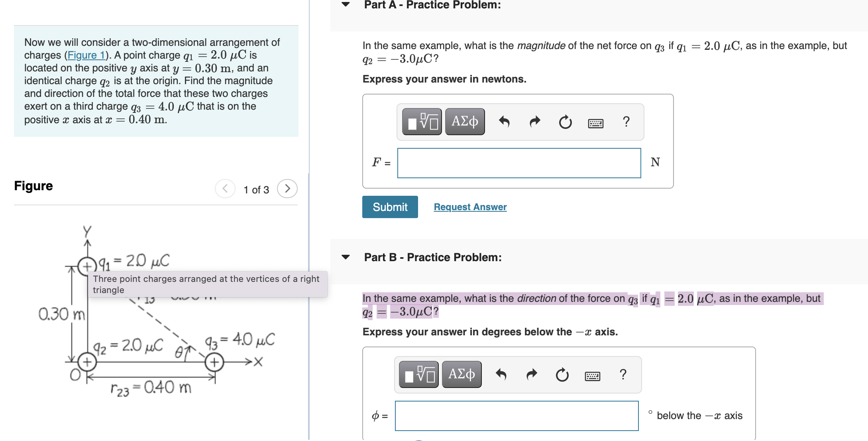Screen dimensions: 868x441
Task: Open the Greek symbols ΑΣφ palette in Part A
Action: [465, 122]
